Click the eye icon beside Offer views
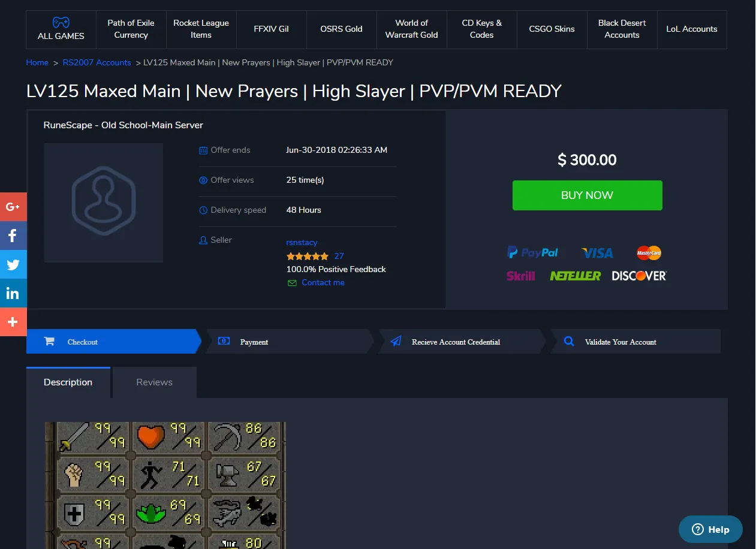 [203, 180]
